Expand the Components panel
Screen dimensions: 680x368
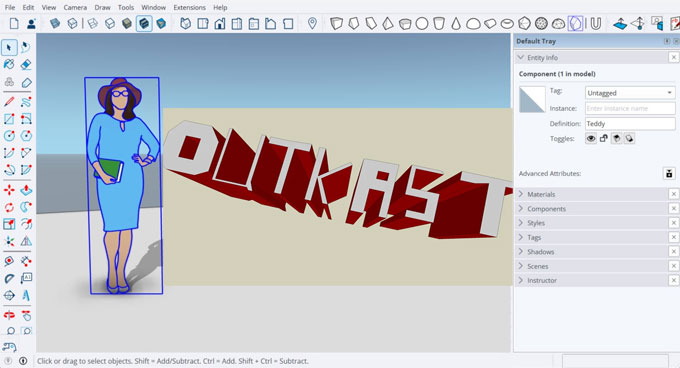[x=521, y=208]
